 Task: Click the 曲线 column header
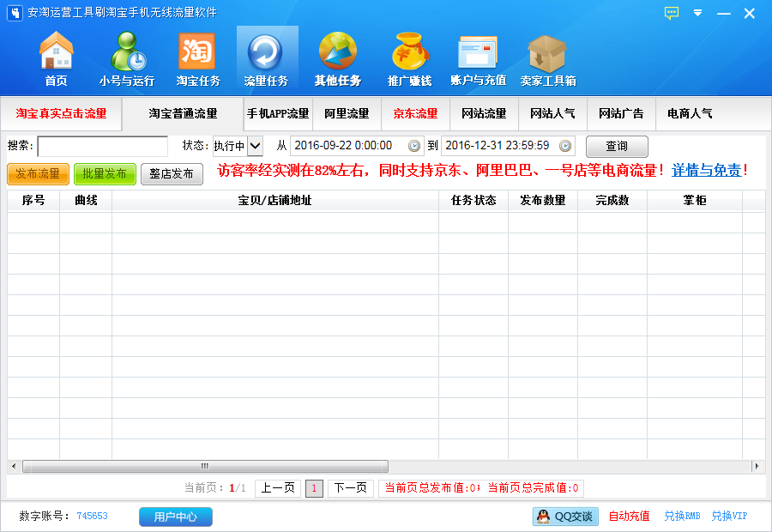click(x=86, y=201)
